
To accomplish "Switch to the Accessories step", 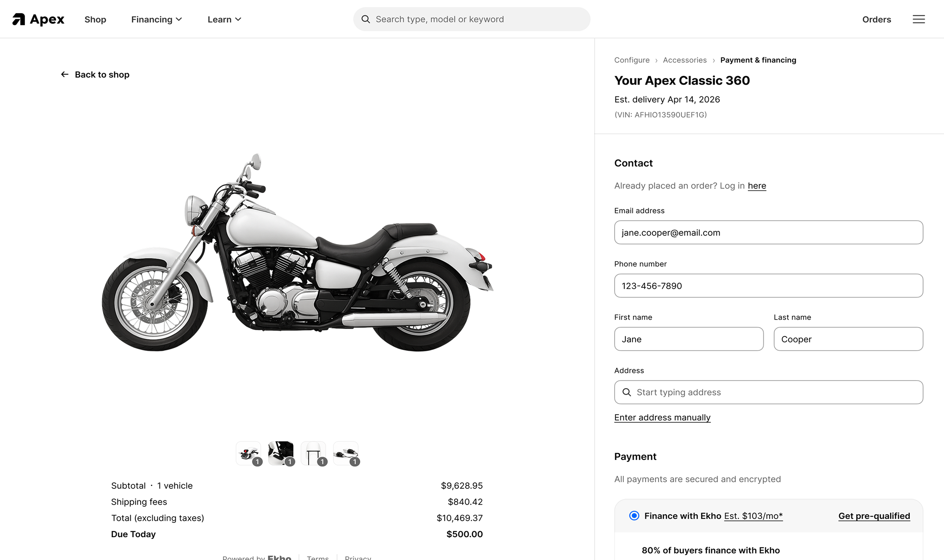I will click(x=685, y=60).
